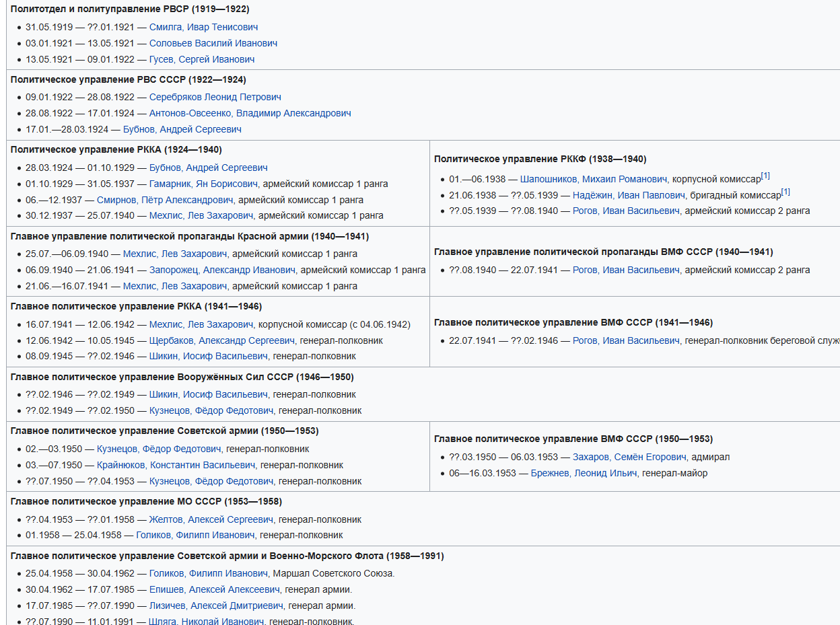Open Гусев, Сергей Иванович article link

(x=201, y=59)
